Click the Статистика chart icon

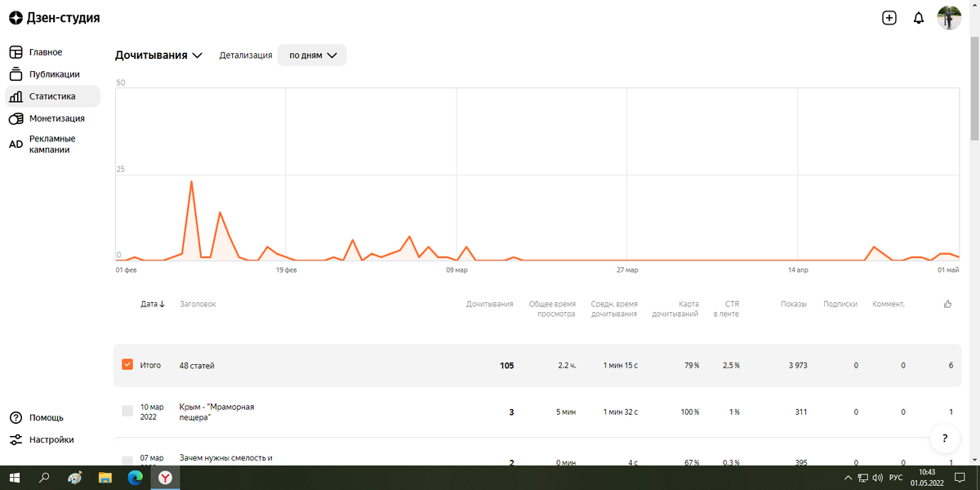pyautogui.click(x=16, y=96)
